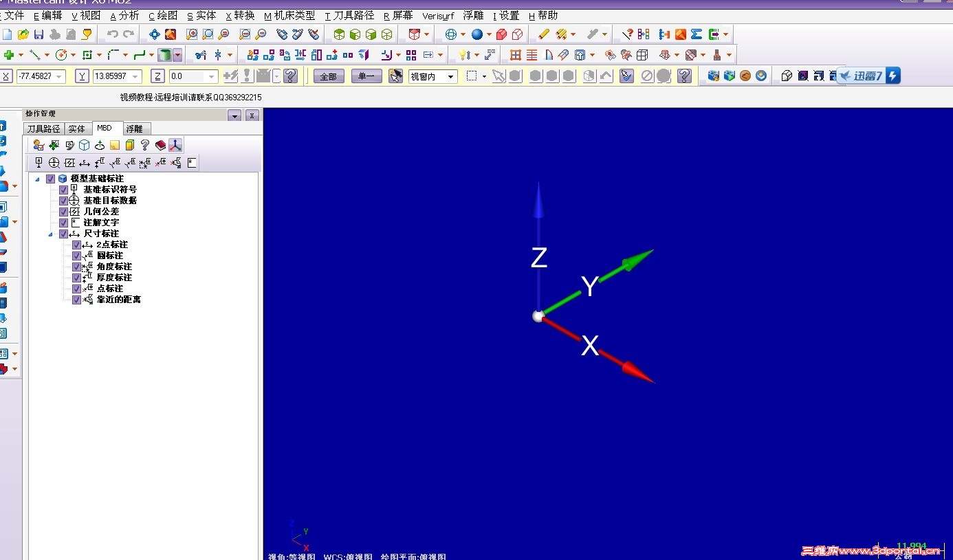Click the blue Sigma statistics icon
This screenshot has width=953, height=560.
[696, 34]
